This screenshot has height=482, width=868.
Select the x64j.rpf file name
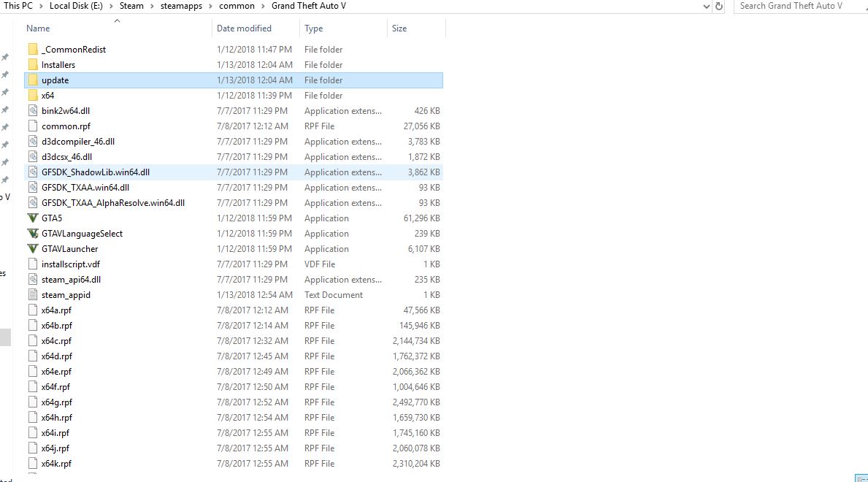click(x=55, y=448)
